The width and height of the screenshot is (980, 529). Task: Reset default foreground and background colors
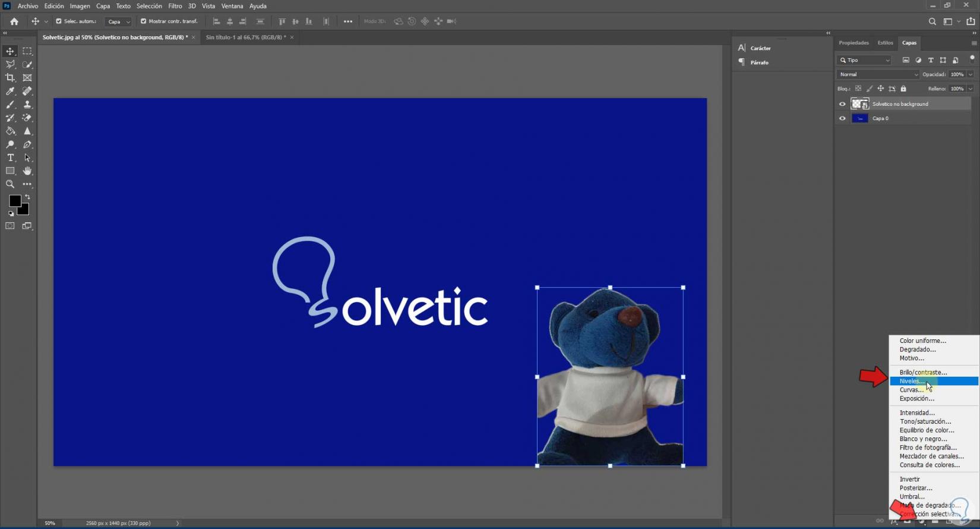click(11, 213)
